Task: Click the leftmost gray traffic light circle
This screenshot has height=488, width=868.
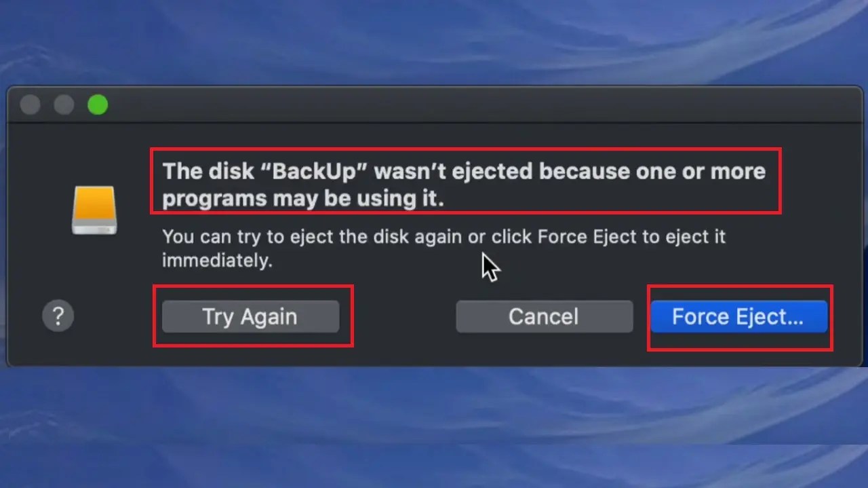Action: (x=31, y=105)
